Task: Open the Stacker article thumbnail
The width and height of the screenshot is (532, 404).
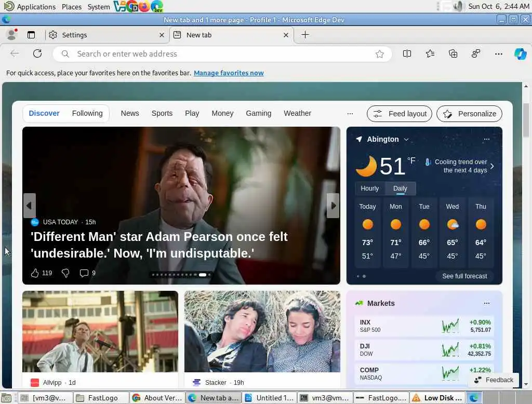Action: tap(262, 331)
